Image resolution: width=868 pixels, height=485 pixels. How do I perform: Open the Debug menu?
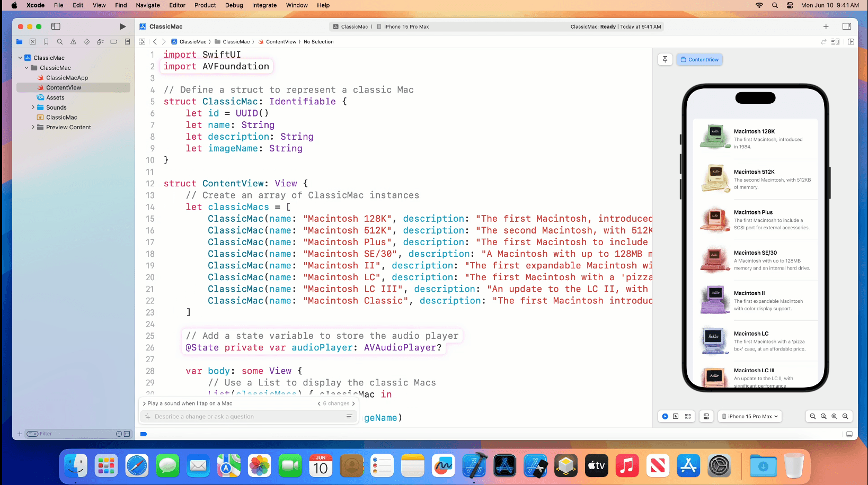234,5
